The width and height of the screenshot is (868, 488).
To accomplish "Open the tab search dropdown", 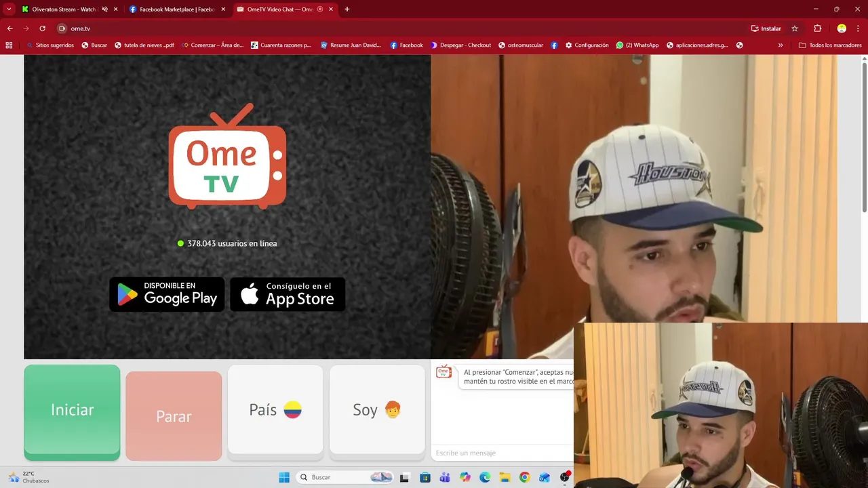I will click(9, 9).
